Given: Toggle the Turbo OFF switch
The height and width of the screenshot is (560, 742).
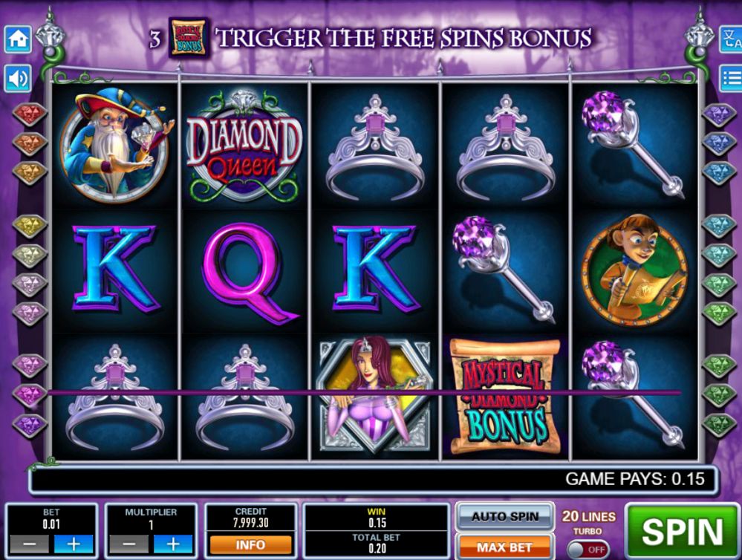Looking at the screenshot, I should tap(588, 550).
